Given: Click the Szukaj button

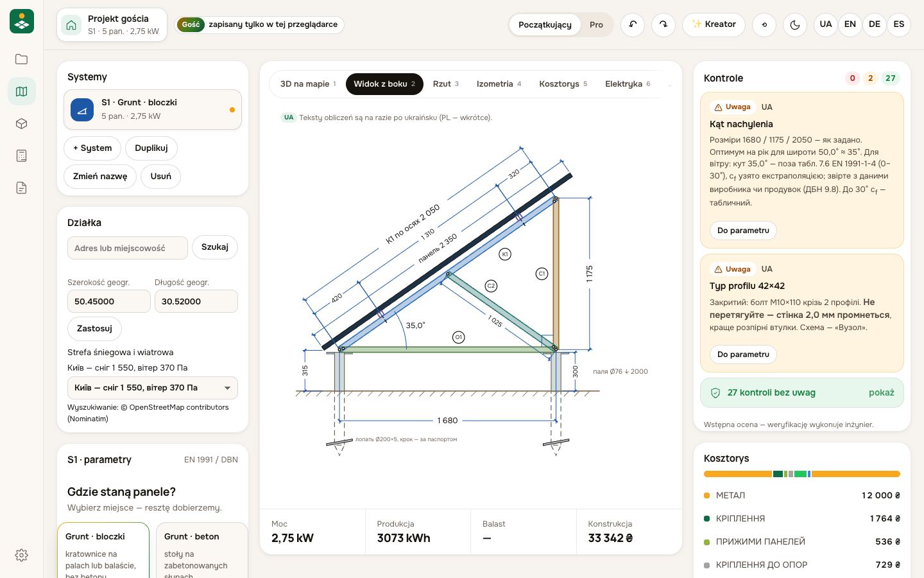Looking at the screenshot, I should 215,247.
